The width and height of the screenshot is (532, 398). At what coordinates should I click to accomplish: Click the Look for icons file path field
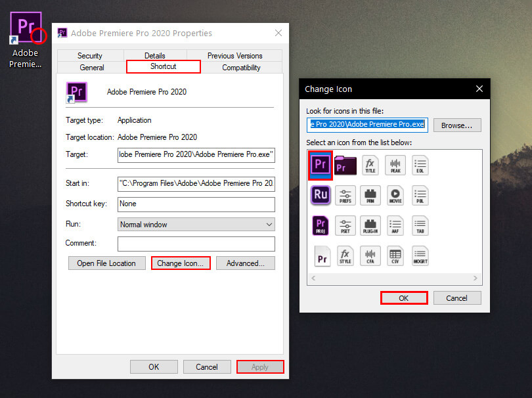(367, 125)
